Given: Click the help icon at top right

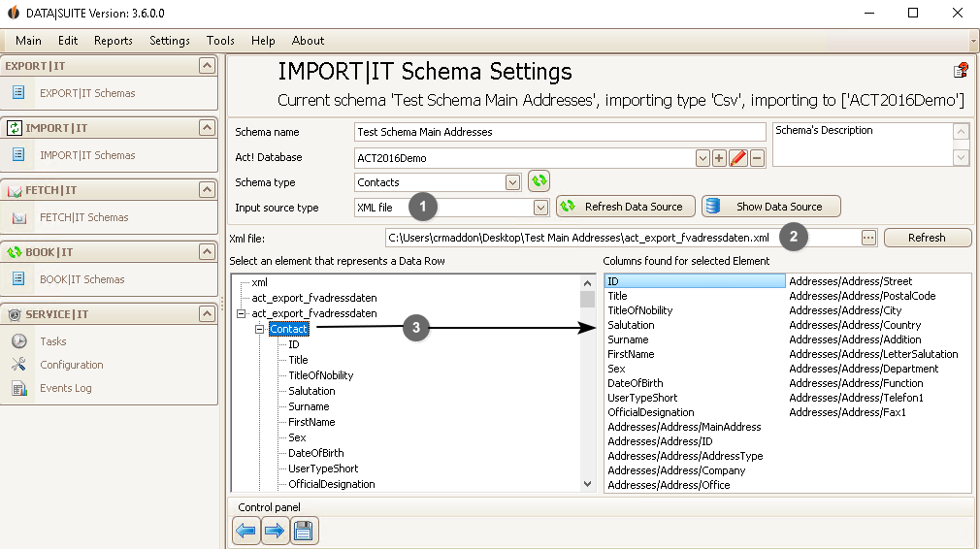Looking at the screenshot, I should point(961,71).
